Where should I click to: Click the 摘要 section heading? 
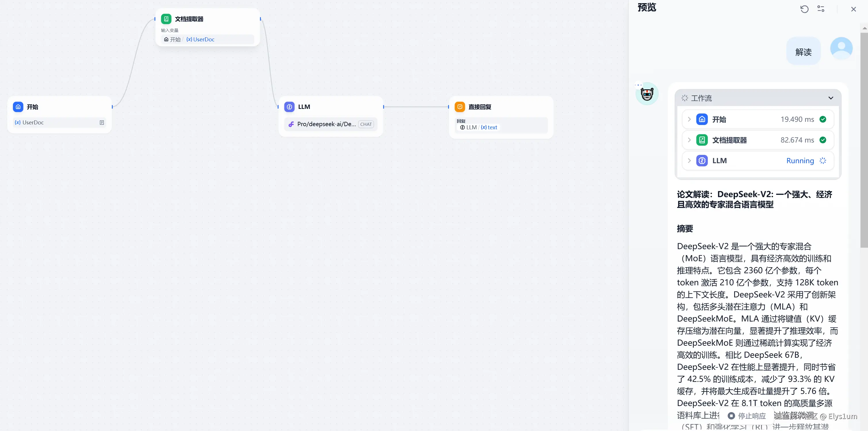pyautogui.click(x=685, y=229)
